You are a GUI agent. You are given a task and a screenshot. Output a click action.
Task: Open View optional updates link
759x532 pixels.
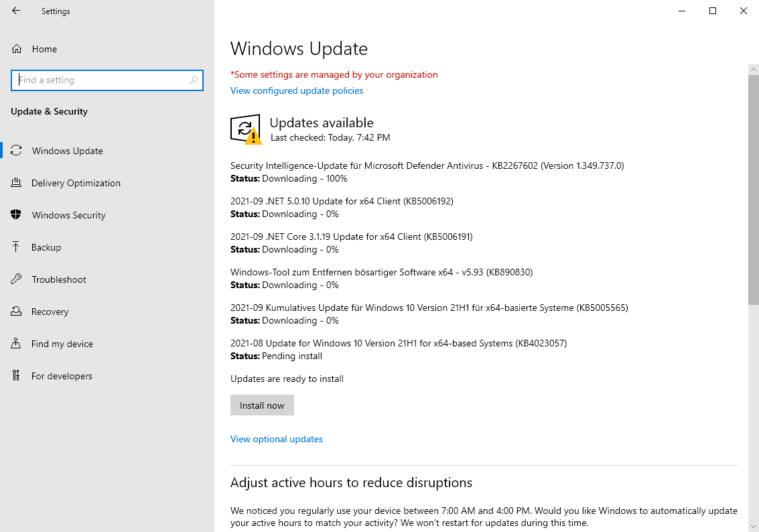click(277, 439)
